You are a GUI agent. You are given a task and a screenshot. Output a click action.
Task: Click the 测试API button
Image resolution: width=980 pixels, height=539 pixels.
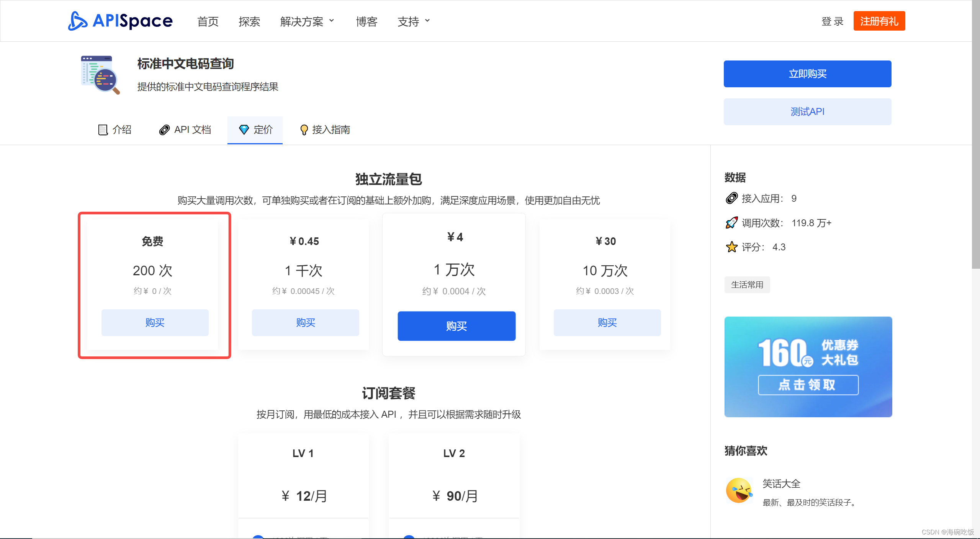tap(807, 111)
